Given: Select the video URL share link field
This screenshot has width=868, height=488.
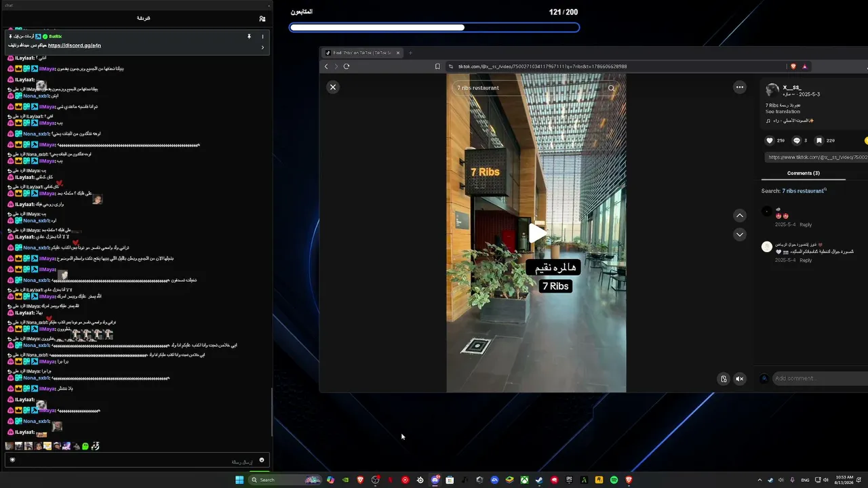Looking at the screenshot, I should (x=816, y=157).
